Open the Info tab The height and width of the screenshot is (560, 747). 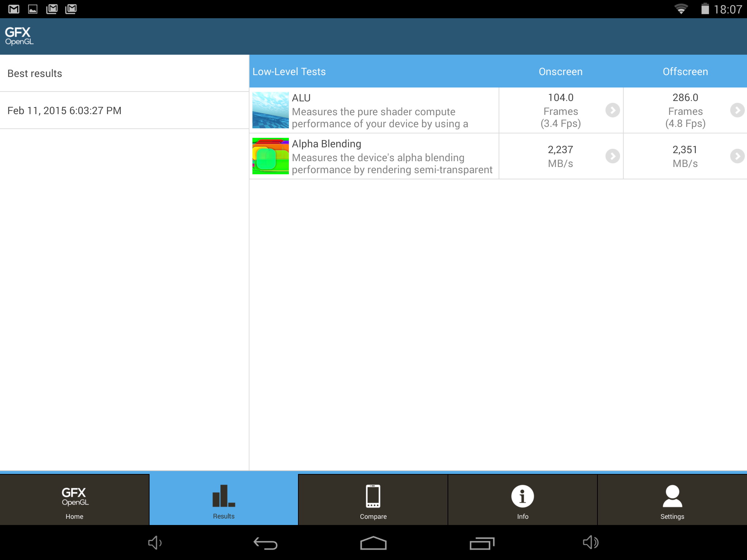(x=523, y=499)
